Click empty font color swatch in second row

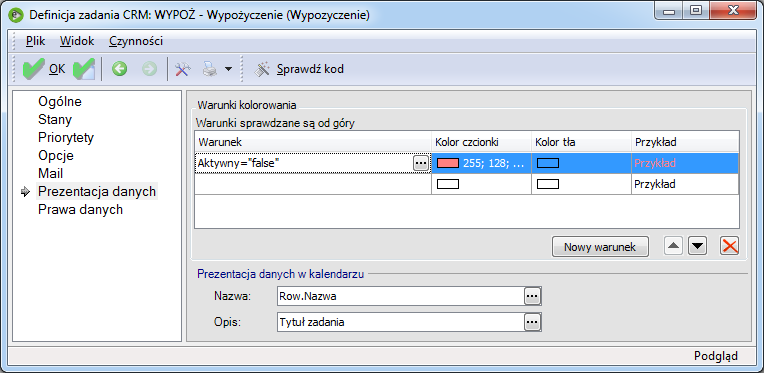click(448, 184)
